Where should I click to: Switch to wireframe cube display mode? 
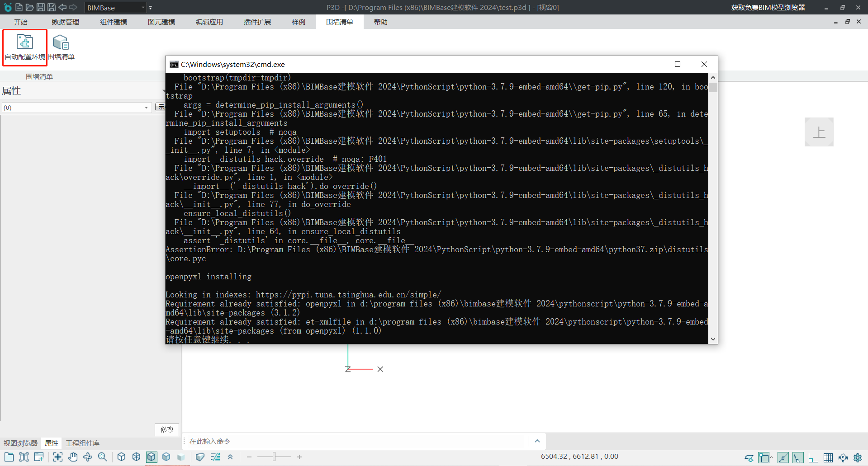(136, 457)
